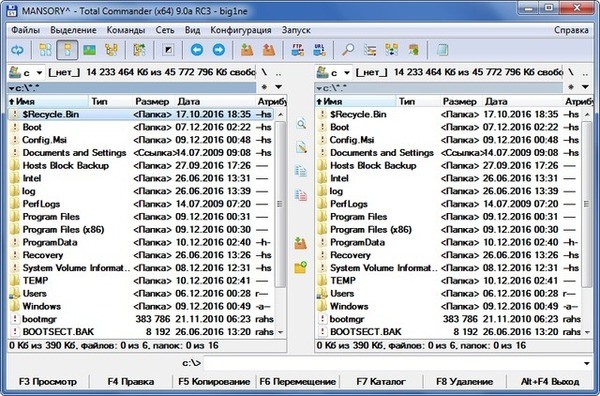Screen dimensions: 600x396
Task: Show the directory tree view
Action: 111,50
